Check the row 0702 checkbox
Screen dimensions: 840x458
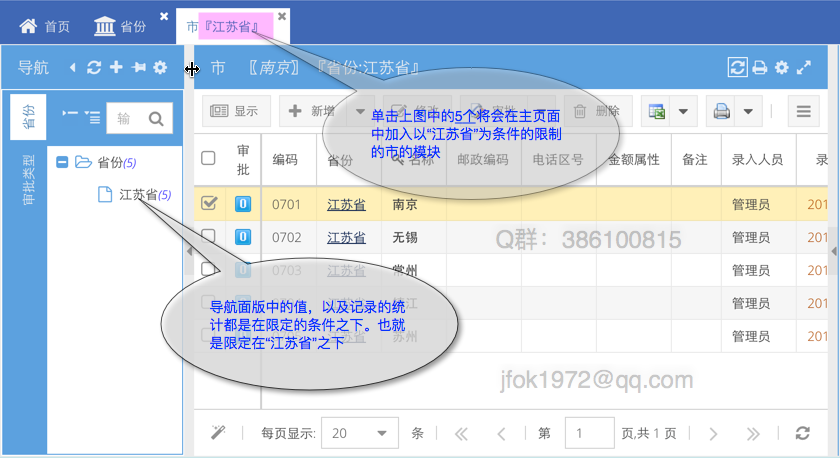coord(209,237)
